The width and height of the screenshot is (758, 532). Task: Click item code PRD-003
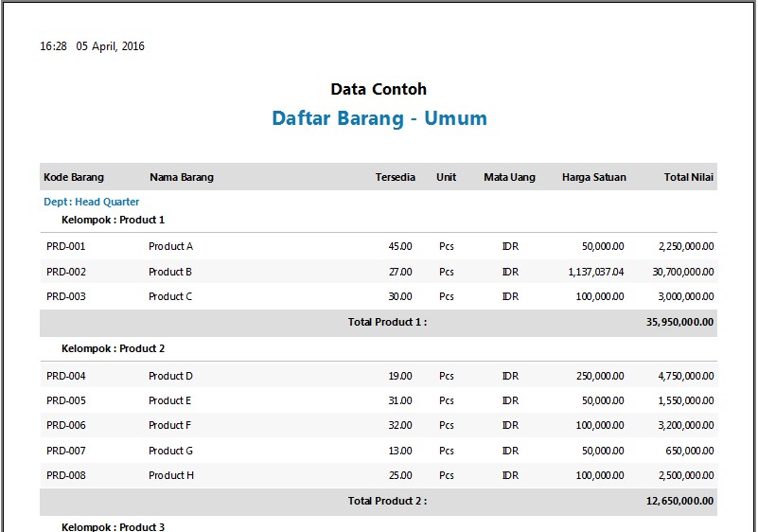pyautogui.click(x=66, y=296)
